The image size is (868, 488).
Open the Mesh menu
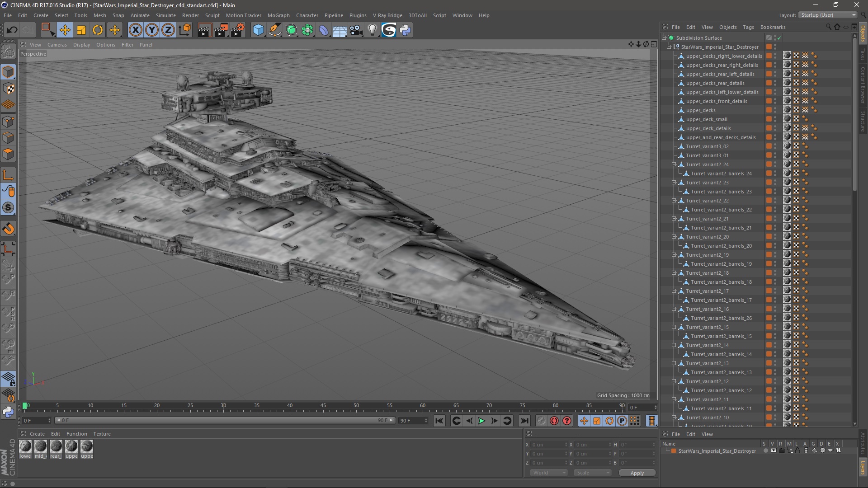[x=99, y=15]
